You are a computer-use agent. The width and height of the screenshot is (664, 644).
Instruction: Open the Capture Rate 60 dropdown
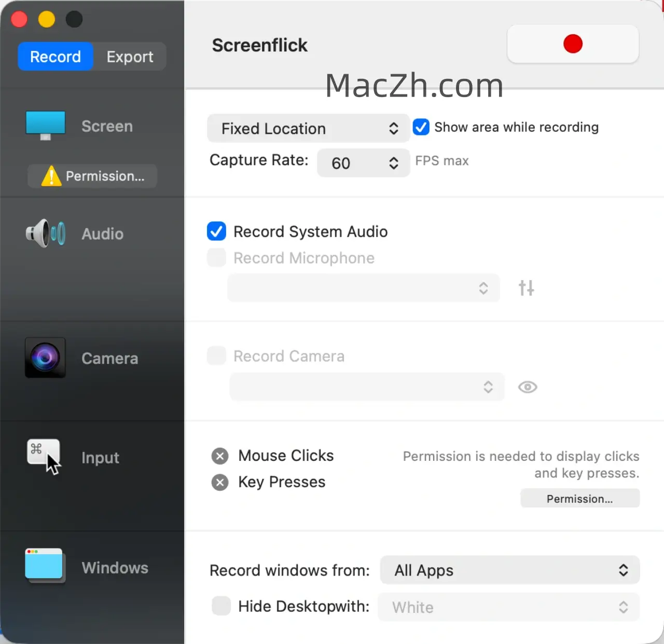point(363,163)
